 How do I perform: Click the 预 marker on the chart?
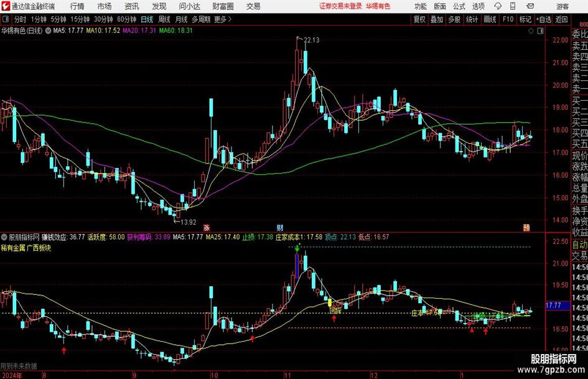tap(526, 228)
